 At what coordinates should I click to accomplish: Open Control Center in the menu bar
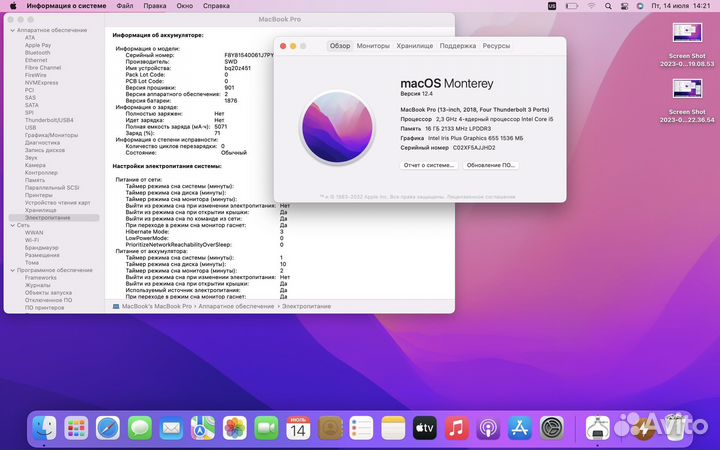(624, 6)
